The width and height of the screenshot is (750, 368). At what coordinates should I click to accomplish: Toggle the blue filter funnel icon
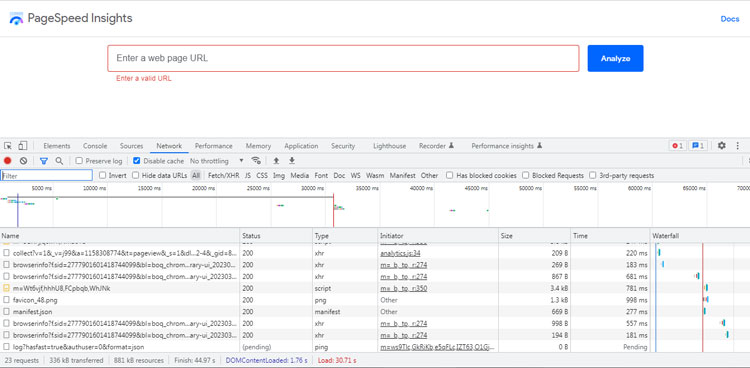pyautogui.click(x=44, y=161)
